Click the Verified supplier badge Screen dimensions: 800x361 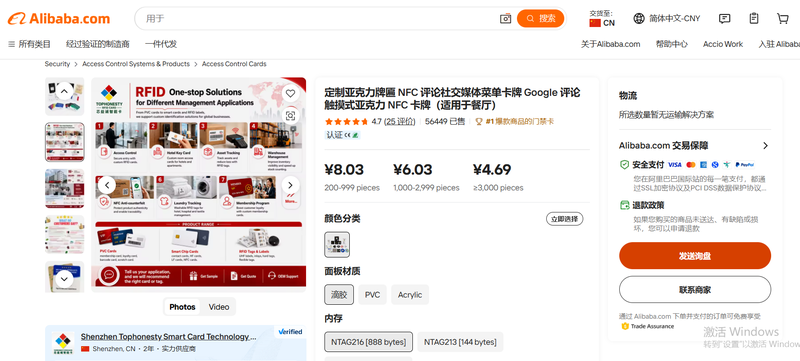[290, 331]
